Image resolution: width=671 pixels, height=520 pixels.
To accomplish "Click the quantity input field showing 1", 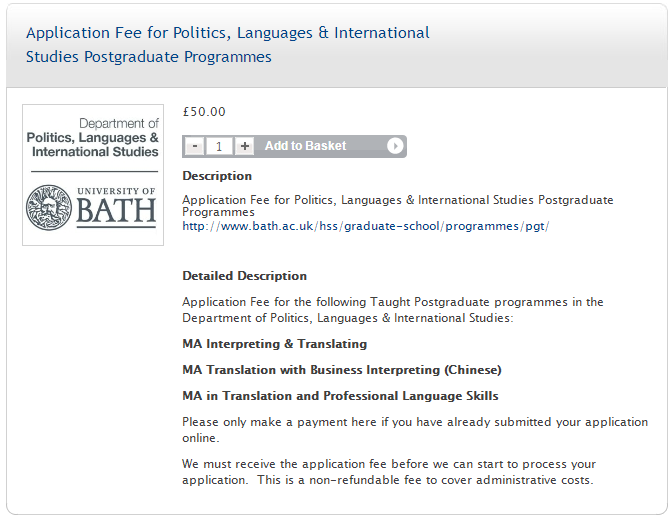I will tap(219, 146).
